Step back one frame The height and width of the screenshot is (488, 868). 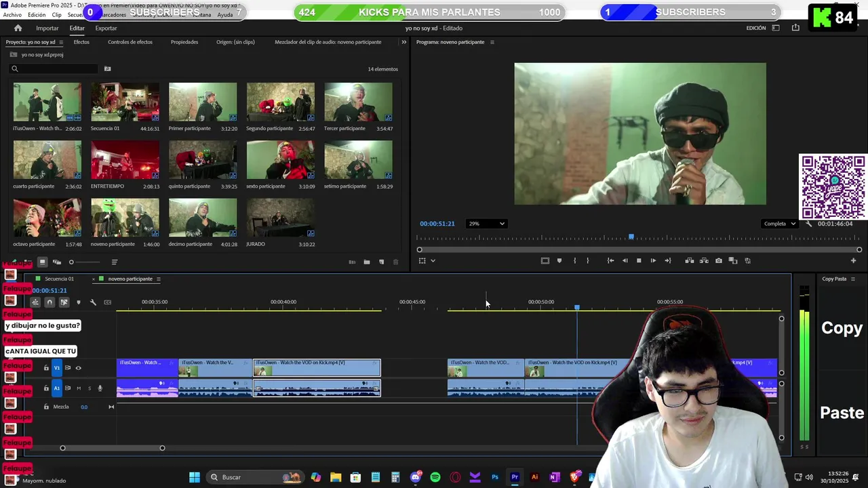[x=625, y=260]
